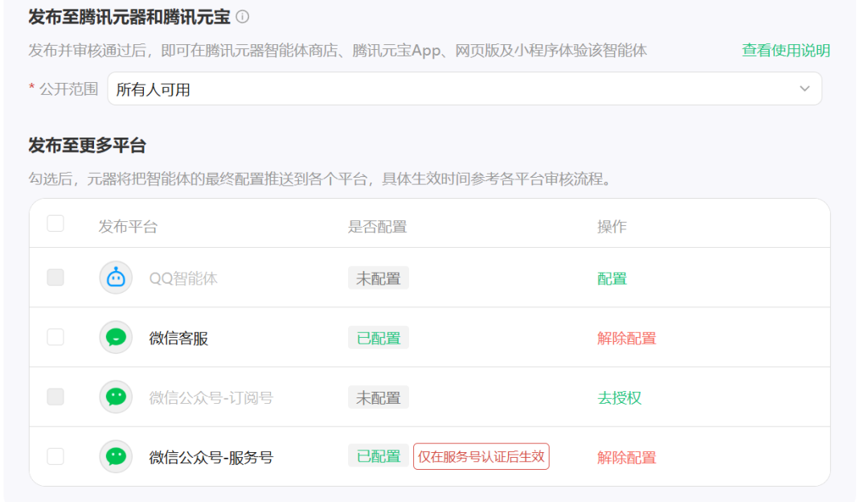Click the 微信客服 green chat icon
The image size is (868, 502).
[116, 337]
